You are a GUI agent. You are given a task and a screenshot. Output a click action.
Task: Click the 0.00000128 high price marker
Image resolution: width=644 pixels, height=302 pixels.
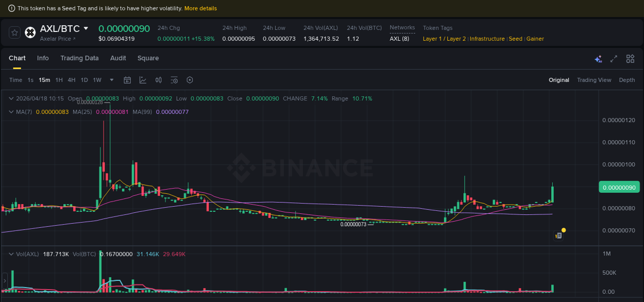[90, 102]
